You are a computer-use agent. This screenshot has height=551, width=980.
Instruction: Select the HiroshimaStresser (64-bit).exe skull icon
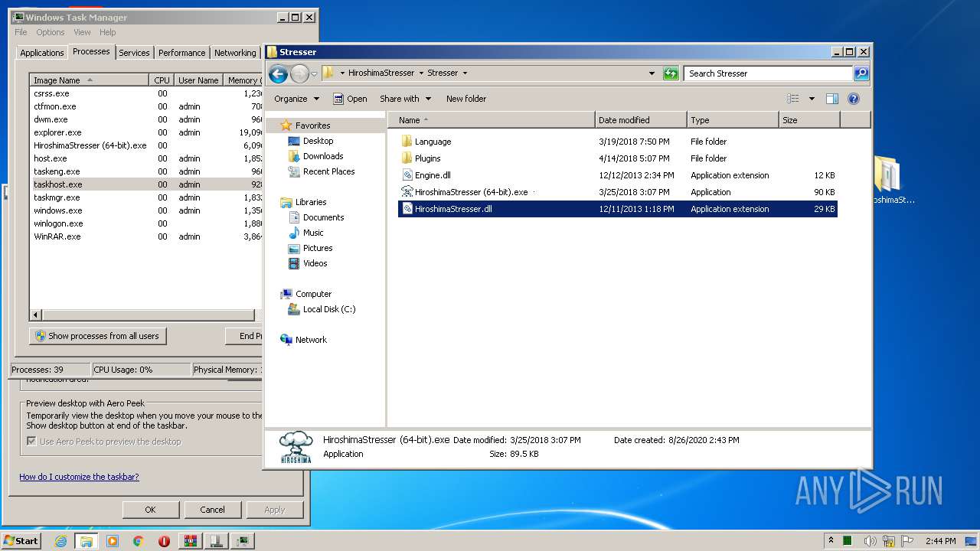tap(407, 192)
